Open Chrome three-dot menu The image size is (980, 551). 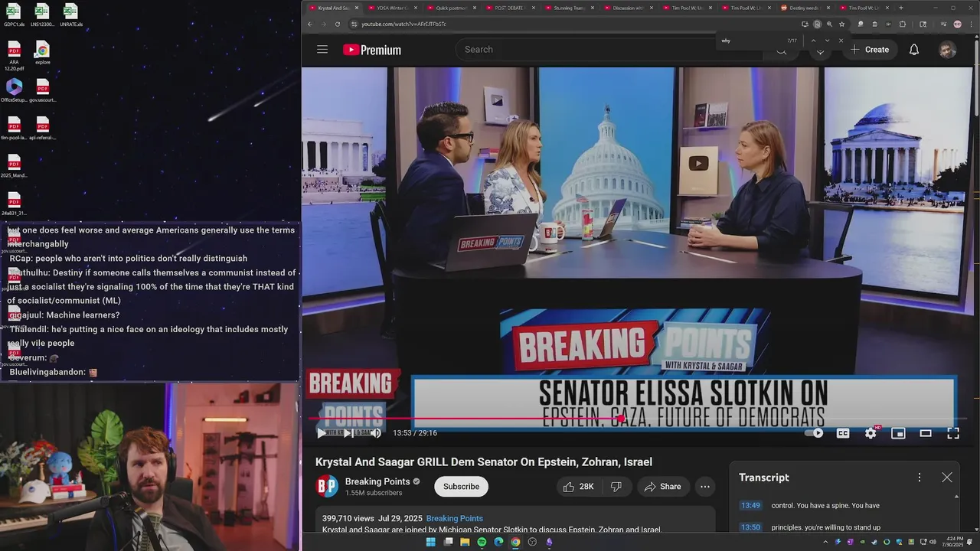click(970, 24)
